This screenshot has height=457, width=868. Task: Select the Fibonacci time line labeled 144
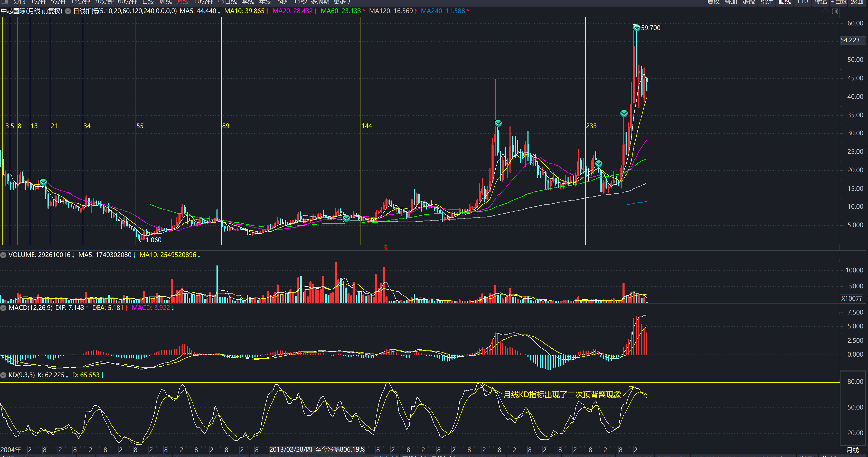(361, 131)
